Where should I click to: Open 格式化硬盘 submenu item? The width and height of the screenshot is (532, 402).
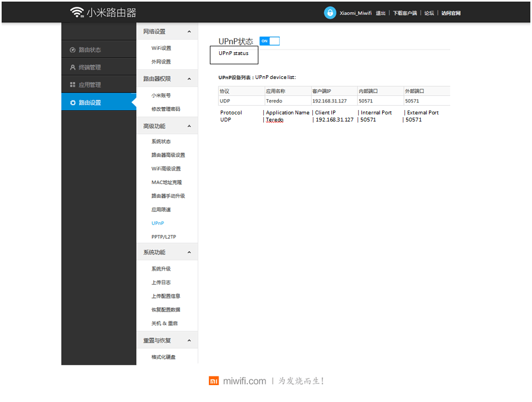(164, 357)
